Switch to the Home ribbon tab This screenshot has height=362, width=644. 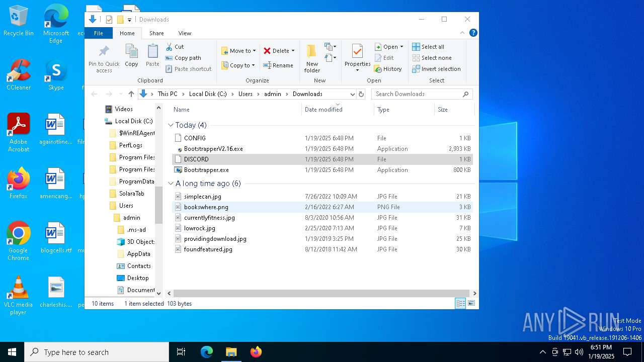[x=127, y=33]
